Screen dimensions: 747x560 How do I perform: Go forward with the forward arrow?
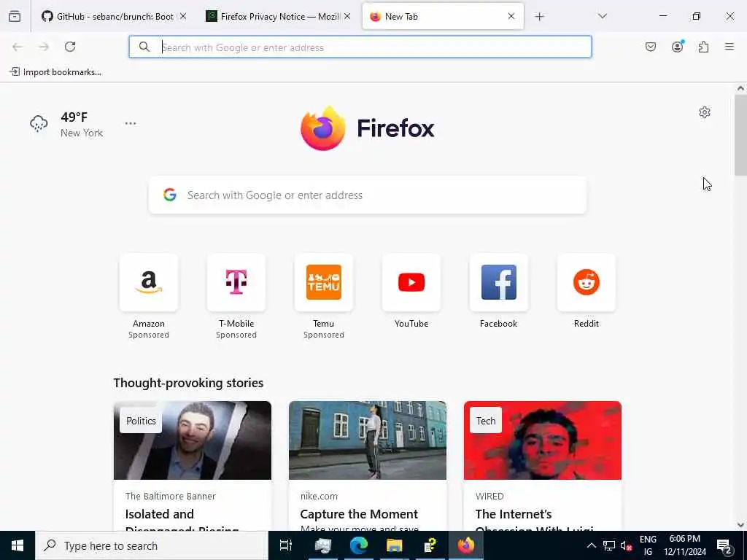pyautogui.click(x=44, y=47)
